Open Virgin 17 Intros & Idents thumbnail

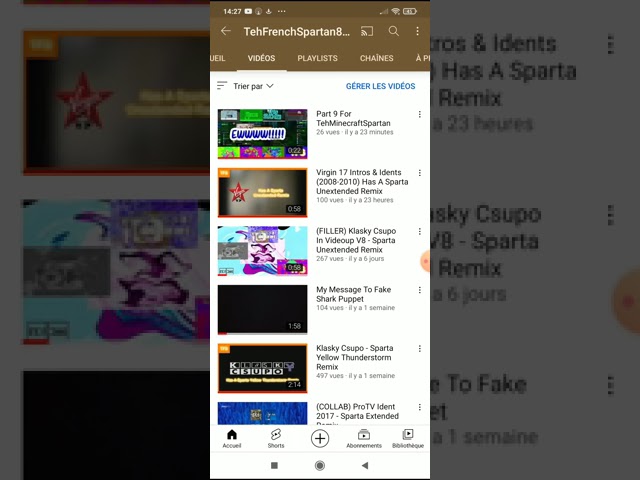[262, 192]
